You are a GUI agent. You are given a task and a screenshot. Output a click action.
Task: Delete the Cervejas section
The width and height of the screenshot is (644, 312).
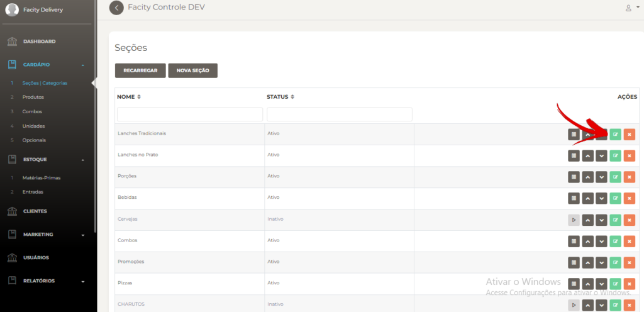[629, 220]
